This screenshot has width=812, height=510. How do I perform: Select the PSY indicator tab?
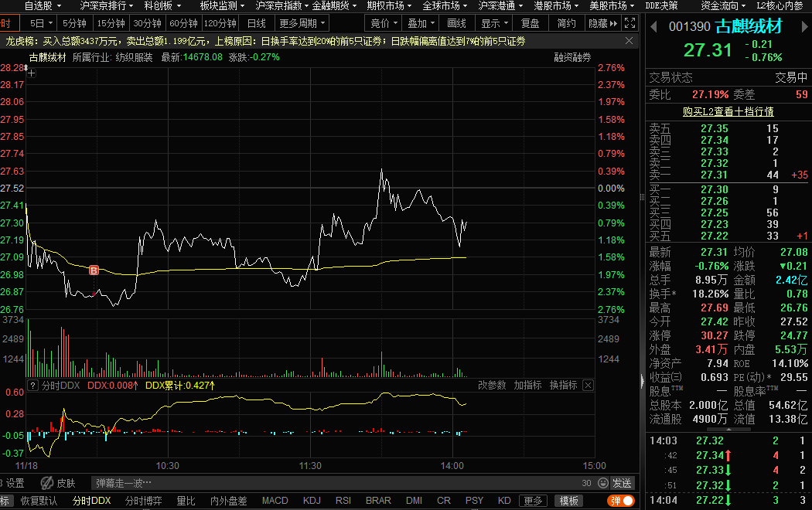474,501
